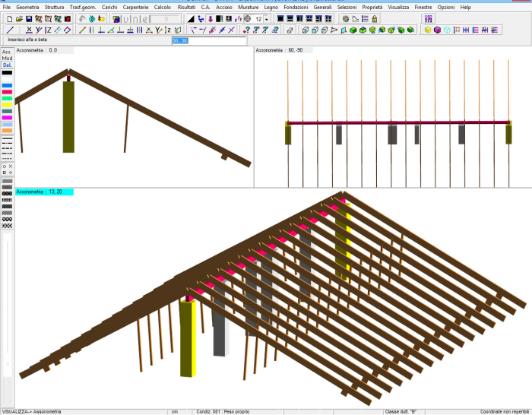Click the undo arrow icon

point(82,18)
